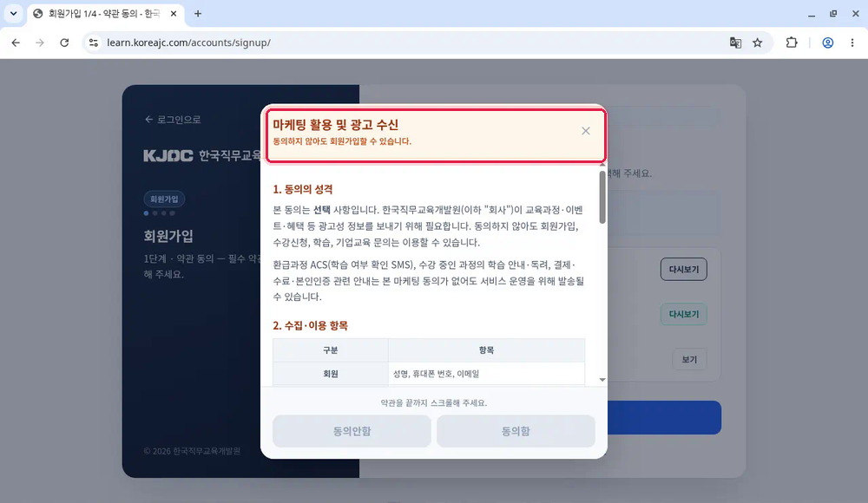Click the forward navigation arrow
This screenshot has width=868, height=503.
point(40,42)
